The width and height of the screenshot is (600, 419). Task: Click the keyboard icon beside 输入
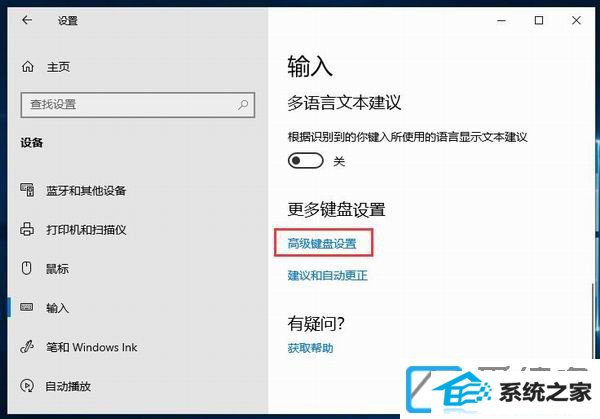click(x=26, y=307)
